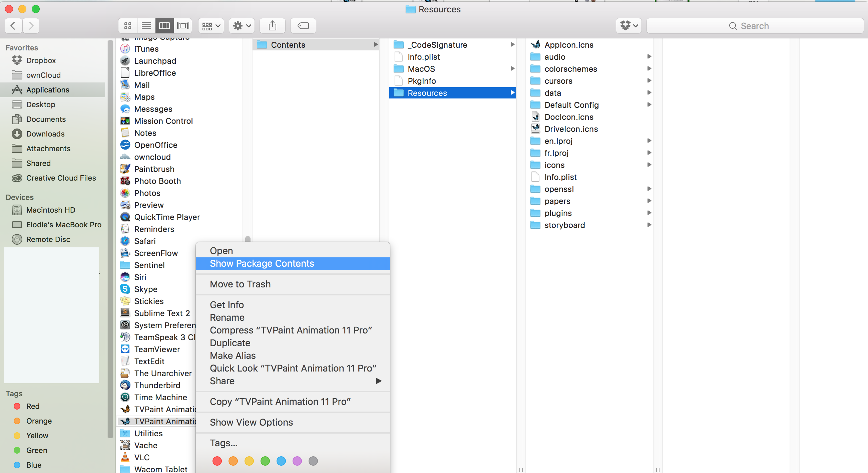Switch to list view in toolbar
868x473 pixels.
pyautogui.click(x=146, y=26)
